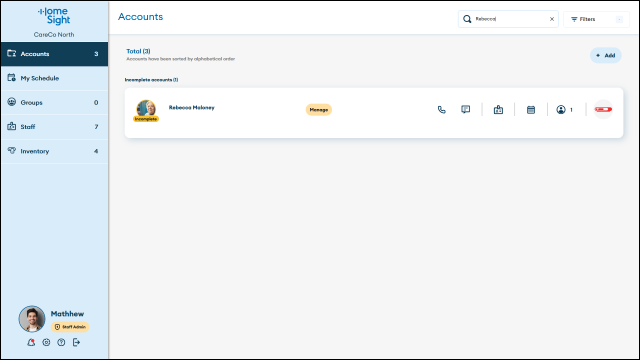Click the Incomplete status tag under avatar
The height and width of the screenshot is (360, 640).
[x=146, y=119]
